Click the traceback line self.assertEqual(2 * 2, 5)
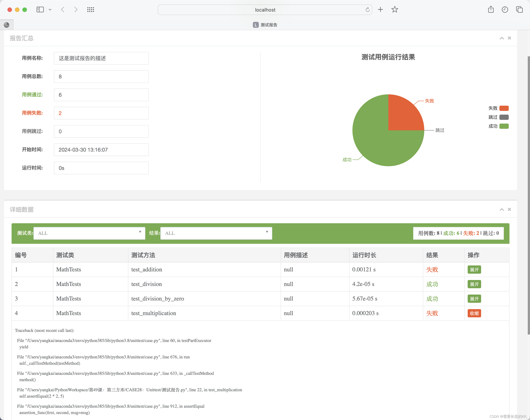 (42, 396)
